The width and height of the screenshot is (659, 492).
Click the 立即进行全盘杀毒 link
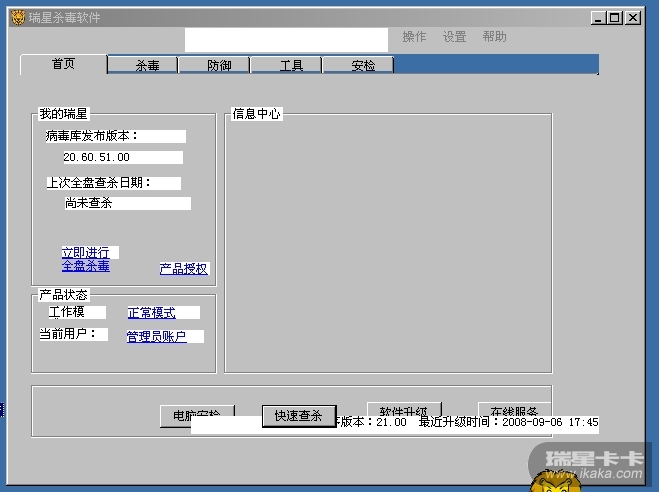click(86, 259)
